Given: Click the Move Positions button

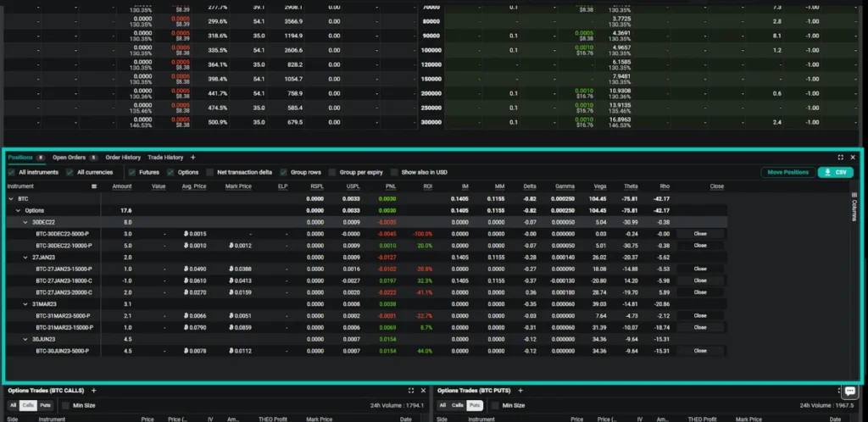Looking at the screenshot, I should (787, 172).
